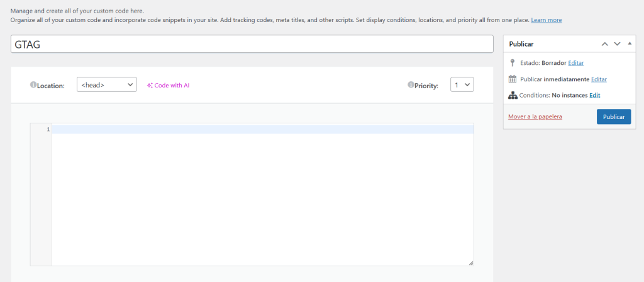Click Mover a la papelera link
Image resolution: width=644 pixels, height=282 pixels.
point(535,116)
